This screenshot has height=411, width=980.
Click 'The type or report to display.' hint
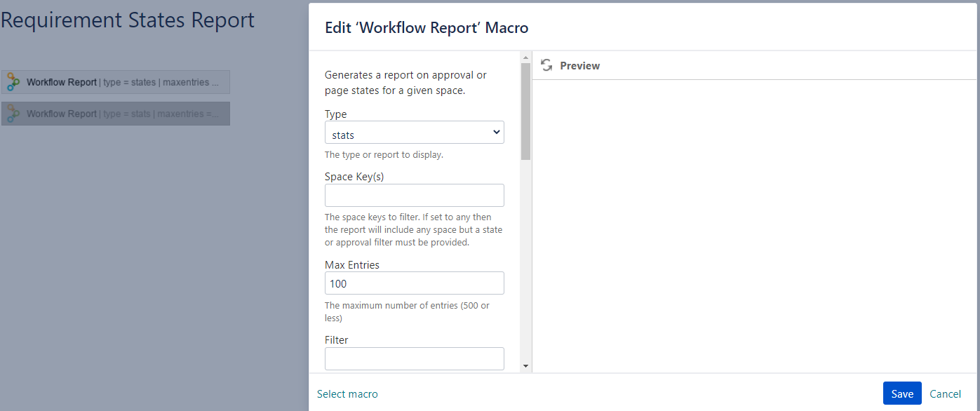point(384,155)
